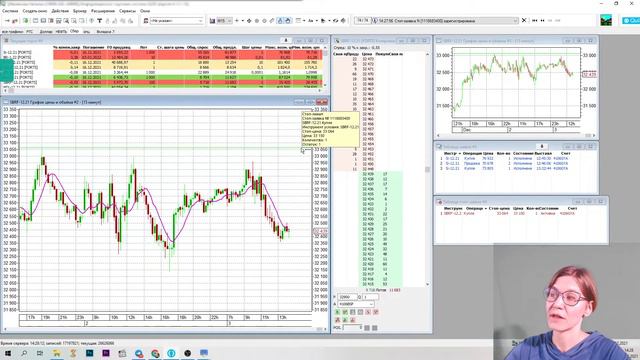This screenshot has height=360, width=640.
Task: Click the bold T text icon in toolbar
Action: tap(100, 20)
